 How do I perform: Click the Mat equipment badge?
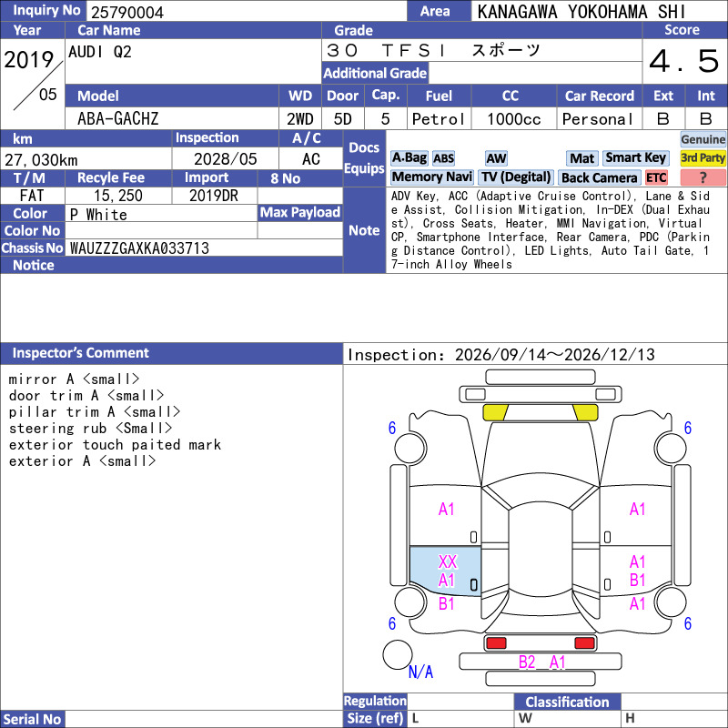click(x=581, y=158)
